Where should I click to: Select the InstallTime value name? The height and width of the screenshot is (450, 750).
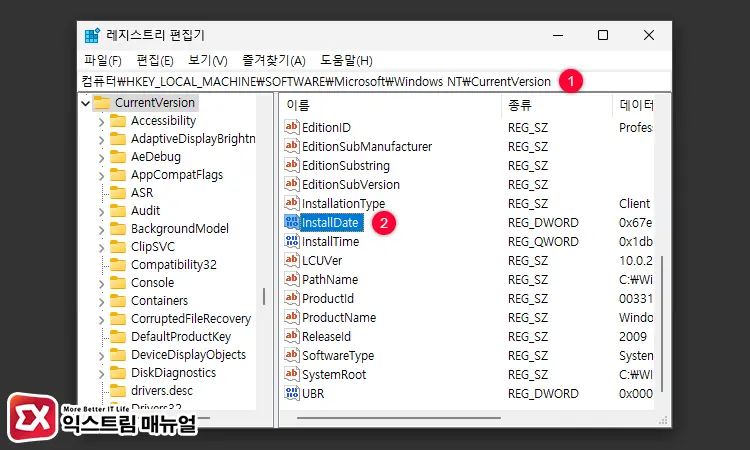click(x=331, y=241)
